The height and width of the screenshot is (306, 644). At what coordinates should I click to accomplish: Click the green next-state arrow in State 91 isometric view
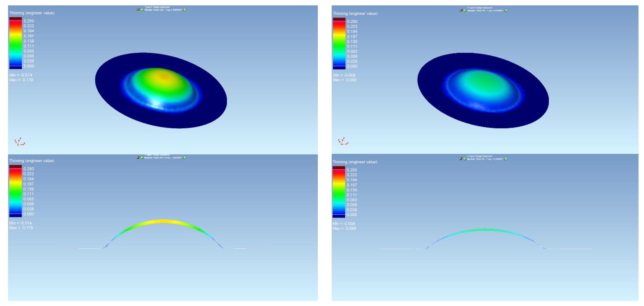506,11
